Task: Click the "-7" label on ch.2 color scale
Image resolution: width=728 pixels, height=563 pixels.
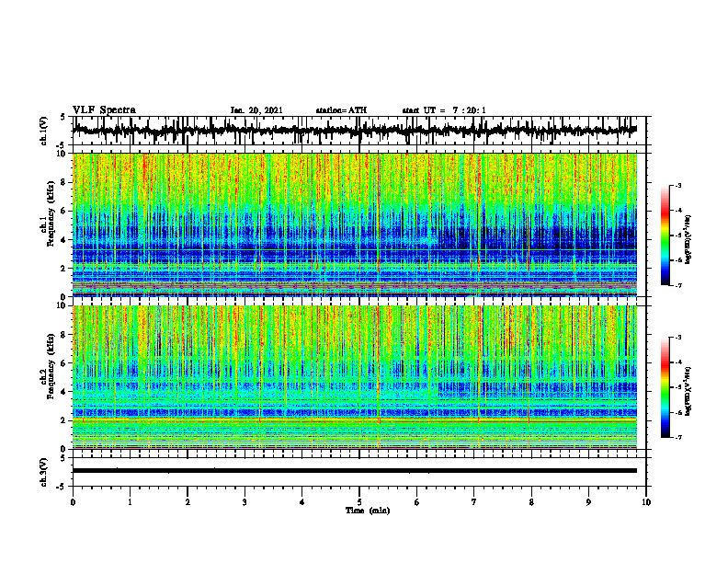Action: 677,437
